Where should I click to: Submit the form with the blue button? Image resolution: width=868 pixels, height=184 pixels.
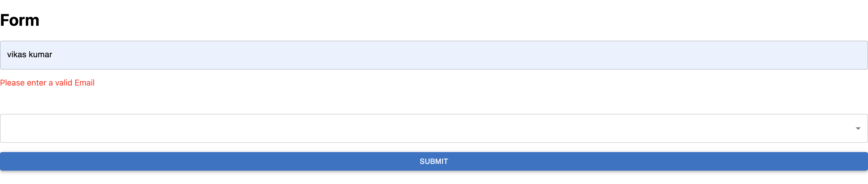[434, 162]
